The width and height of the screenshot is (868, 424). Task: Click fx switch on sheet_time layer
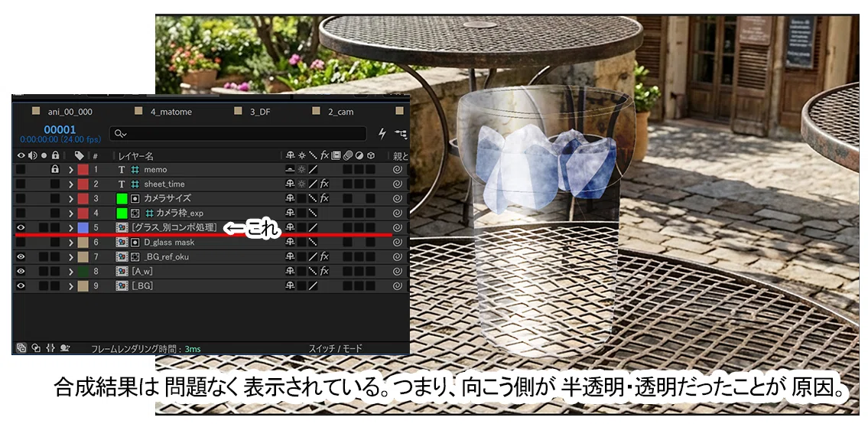tap(324, 184)
